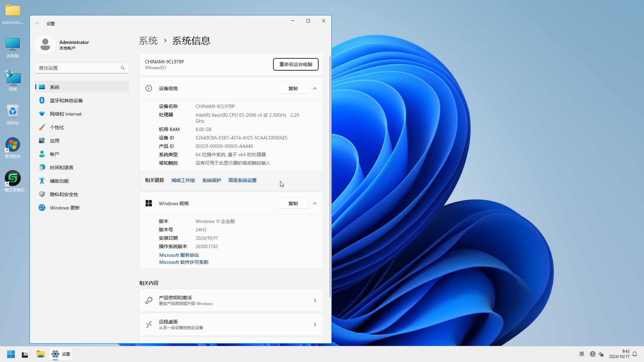Open Network and Internet settings

coord(82,114)
